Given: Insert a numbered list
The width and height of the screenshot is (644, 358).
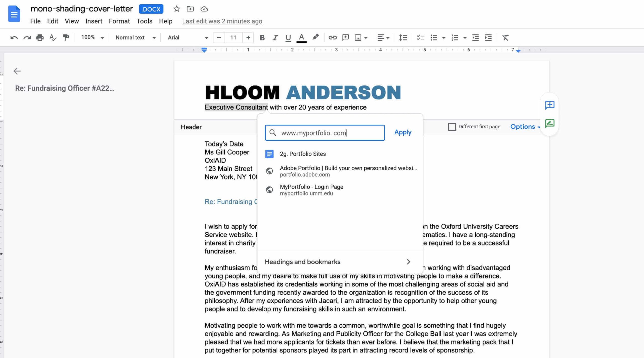Looking at the screenshot, I should [x=455, y=38].
